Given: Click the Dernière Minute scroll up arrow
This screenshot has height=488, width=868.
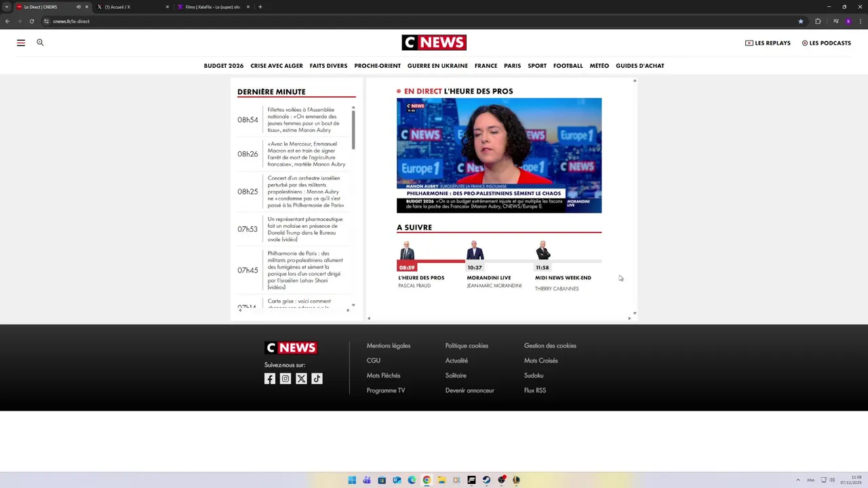Looking at the screenshot, I should coord(353,107).
